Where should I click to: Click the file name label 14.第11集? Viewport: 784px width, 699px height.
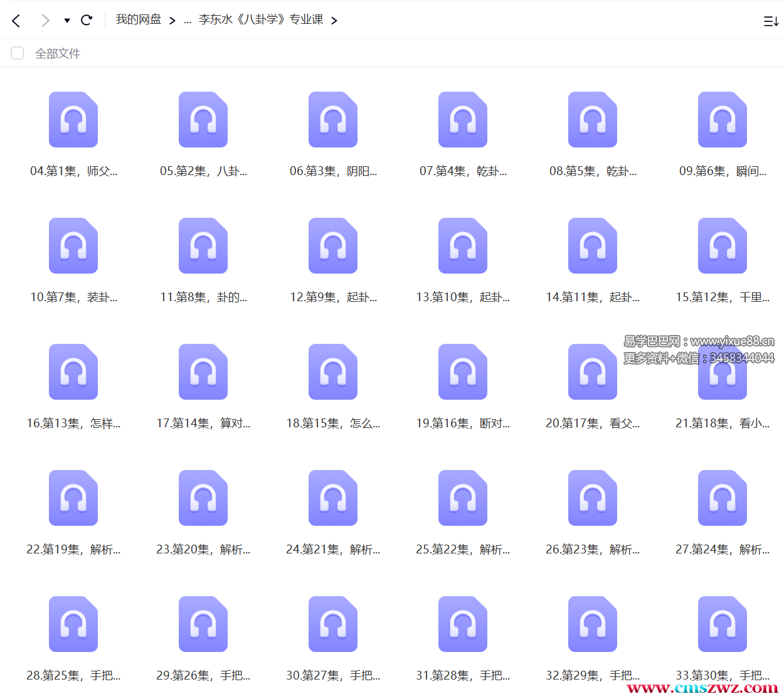point(592,297)
